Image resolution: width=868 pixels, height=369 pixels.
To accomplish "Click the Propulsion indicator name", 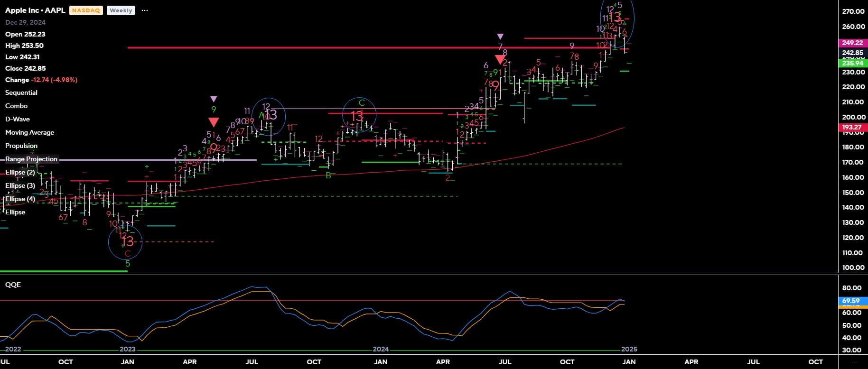I will click(x=21, y=146).
